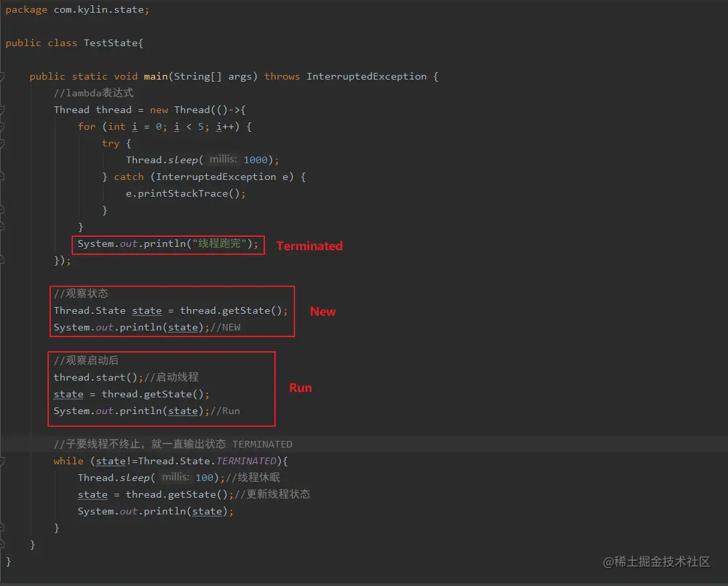728x586 pixels.
Task: Click the args parameter name
Action: tap(240, 77)
